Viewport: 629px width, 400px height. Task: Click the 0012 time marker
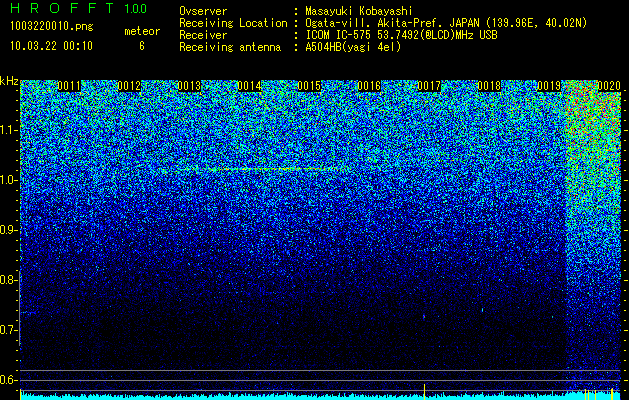click(129, 86)
